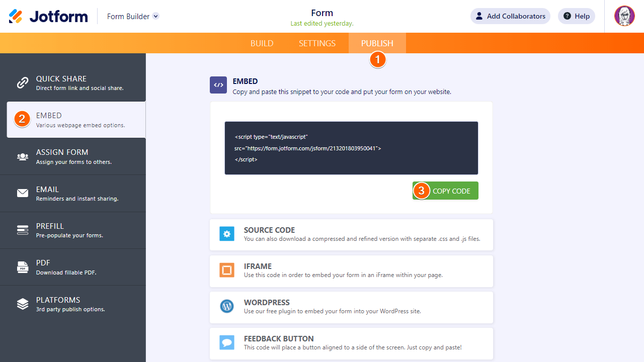
Task: Expand the WORDPRESS embed option
Action: [x=351, y=307]
